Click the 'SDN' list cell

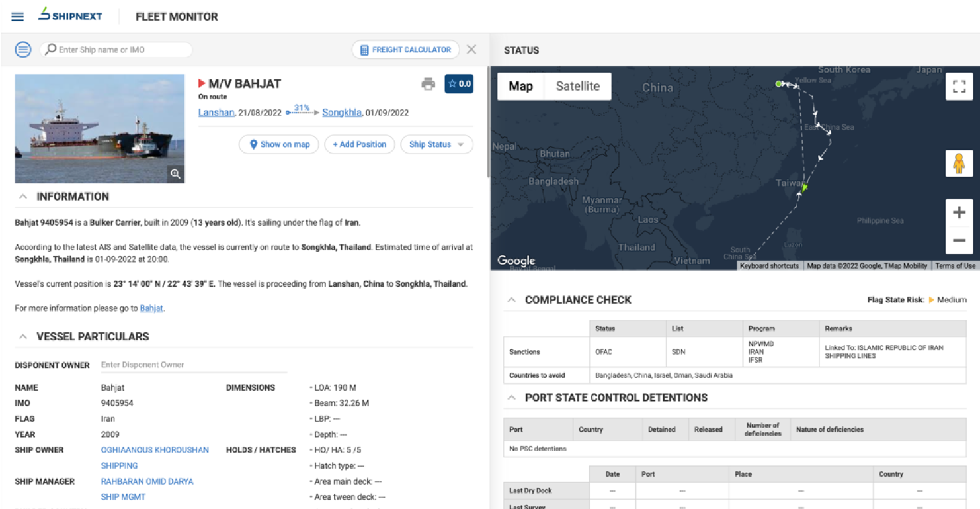click(704, 351)
